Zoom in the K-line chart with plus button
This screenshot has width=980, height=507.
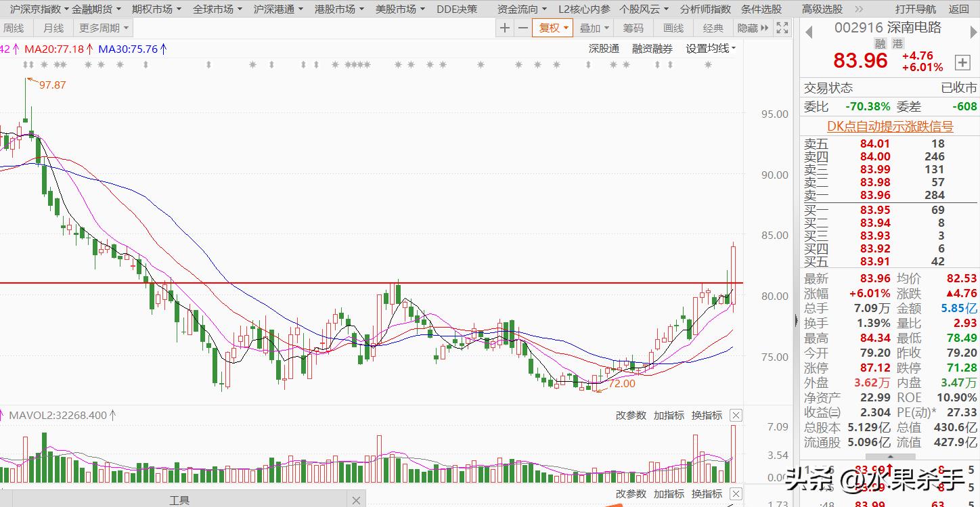(x=504, y=28)
